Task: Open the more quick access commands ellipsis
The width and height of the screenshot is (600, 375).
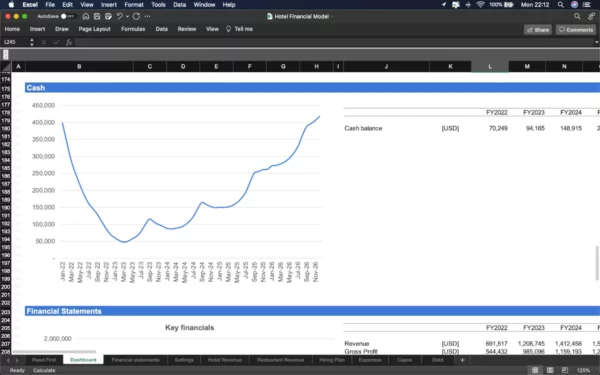Action: 147,16
